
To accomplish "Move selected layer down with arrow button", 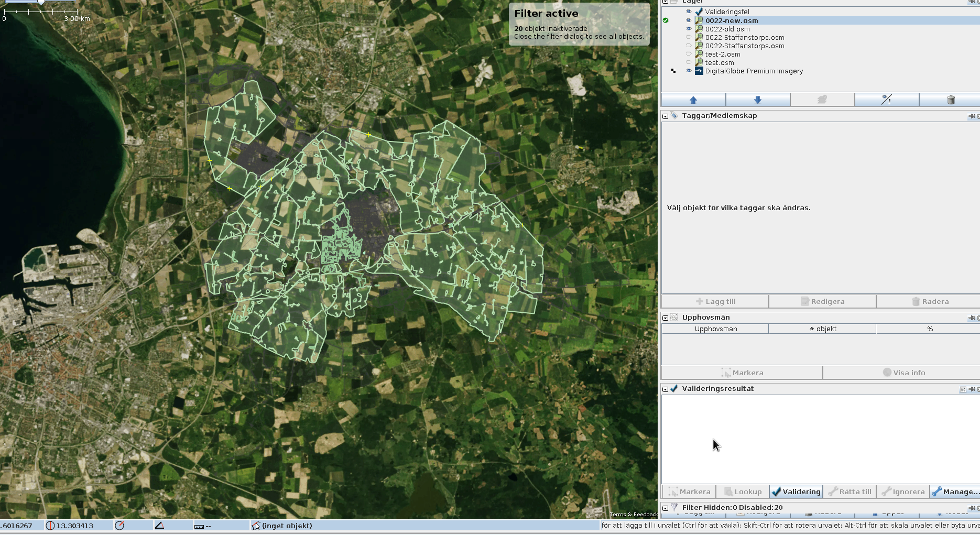I will [x=757, y=100].
